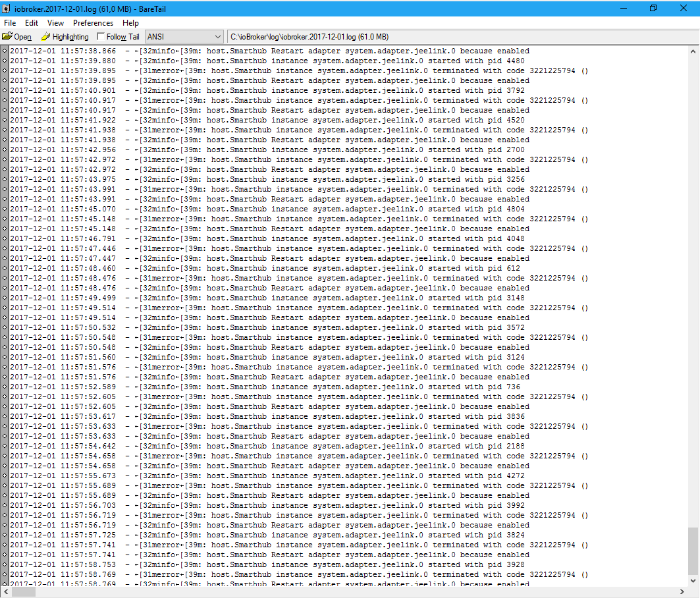Close the BareTail window
This screenshot has height=598, width=700.
coord(684,8)
